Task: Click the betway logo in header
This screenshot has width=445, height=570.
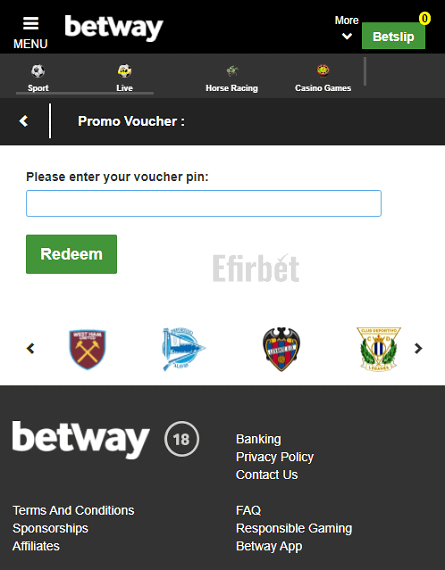Action: [114, 28]
